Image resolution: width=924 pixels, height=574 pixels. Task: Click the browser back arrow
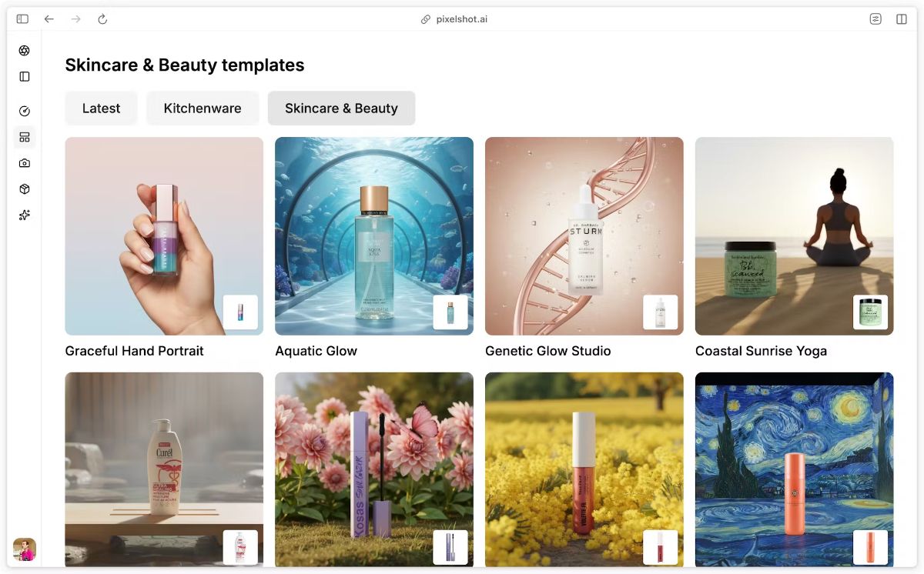pyautogui.click(x=49, y=19)
